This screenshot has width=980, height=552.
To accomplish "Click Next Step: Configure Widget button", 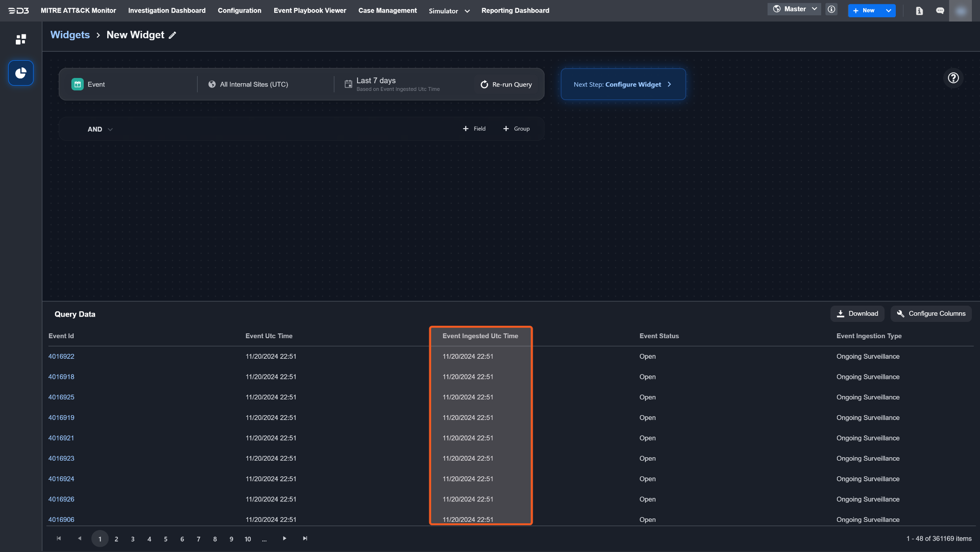I will pos(623,84).
